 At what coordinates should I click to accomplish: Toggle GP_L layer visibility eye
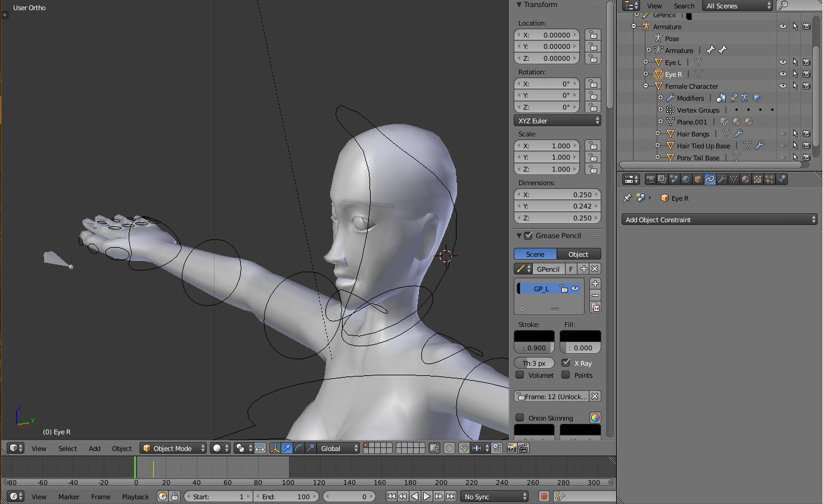(575, 288)
